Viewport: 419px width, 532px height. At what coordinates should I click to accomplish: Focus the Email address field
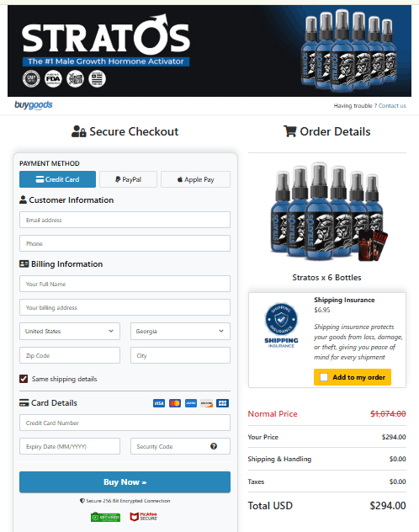pyautogui.click(x=125, y=220)
